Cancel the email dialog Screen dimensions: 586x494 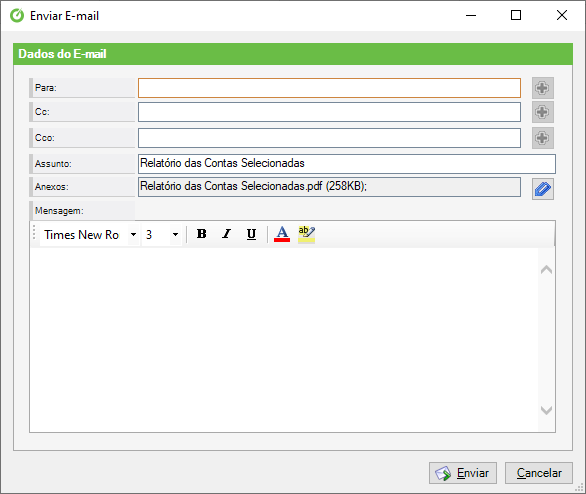pyautogui.click(x=539, y=473)
